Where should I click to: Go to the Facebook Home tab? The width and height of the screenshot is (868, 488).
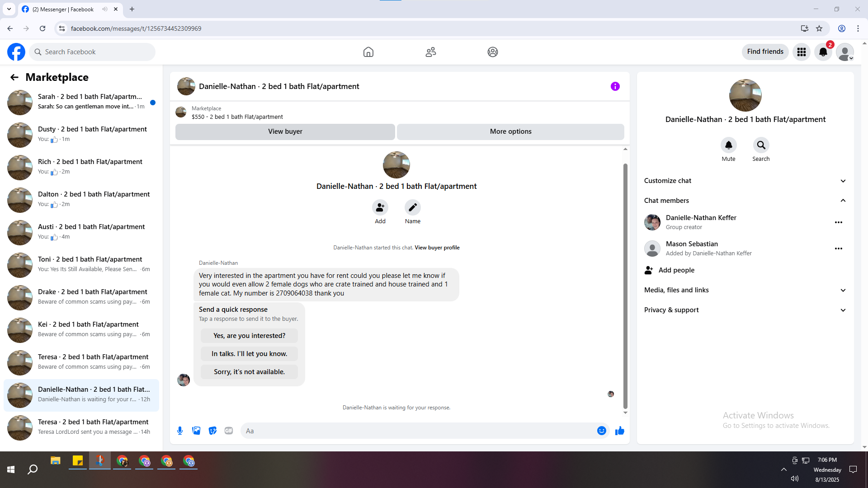pyautogui.click(x=368, y=52)
